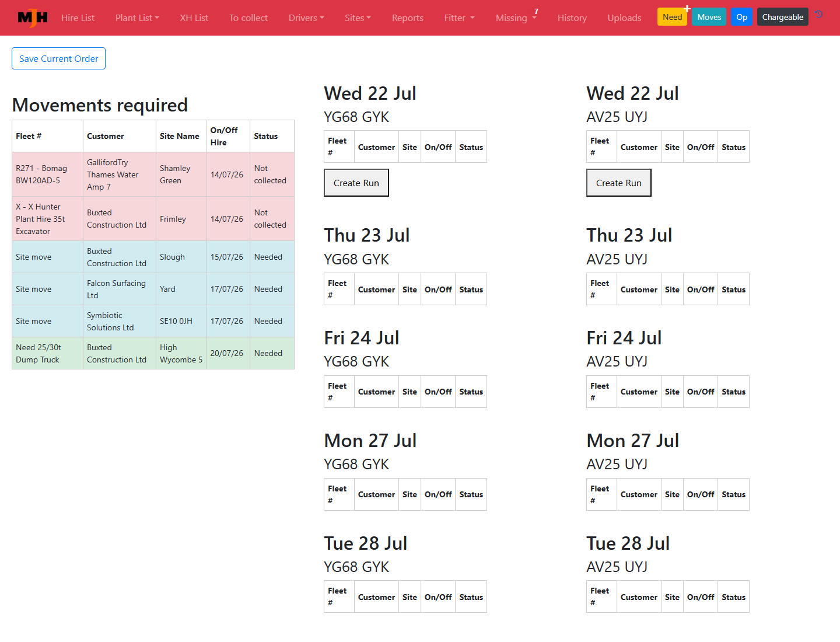The image size is (840, 642).
Task: Open the Missing dropdown with badge 7
Action: [x=516, y=18]
